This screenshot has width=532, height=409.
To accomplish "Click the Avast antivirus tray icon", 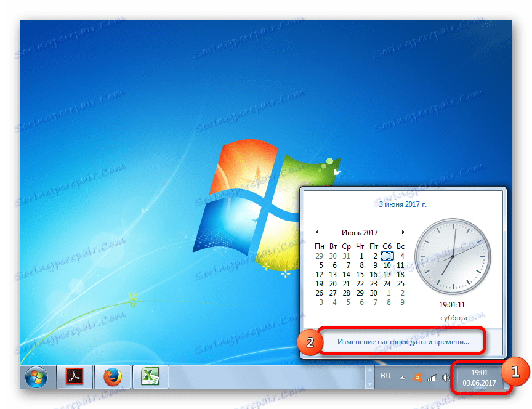I will [417, 377].
